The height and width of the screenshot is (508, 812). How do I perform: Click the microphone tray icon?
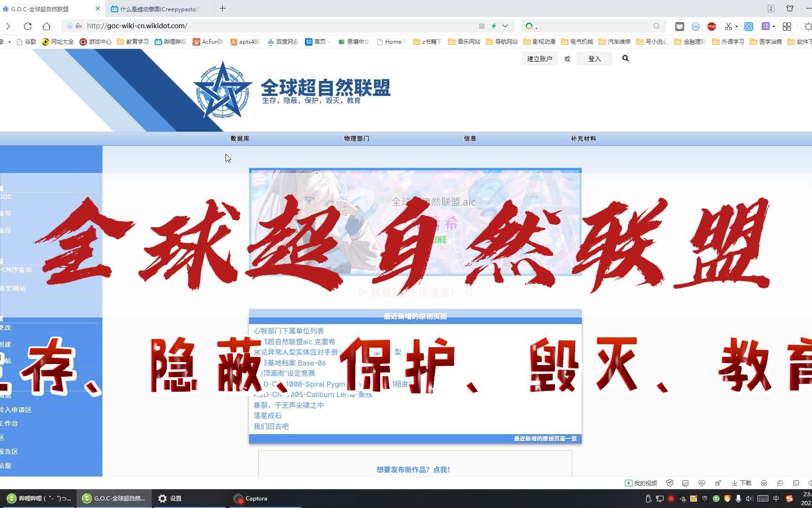[x=738, y=499]
